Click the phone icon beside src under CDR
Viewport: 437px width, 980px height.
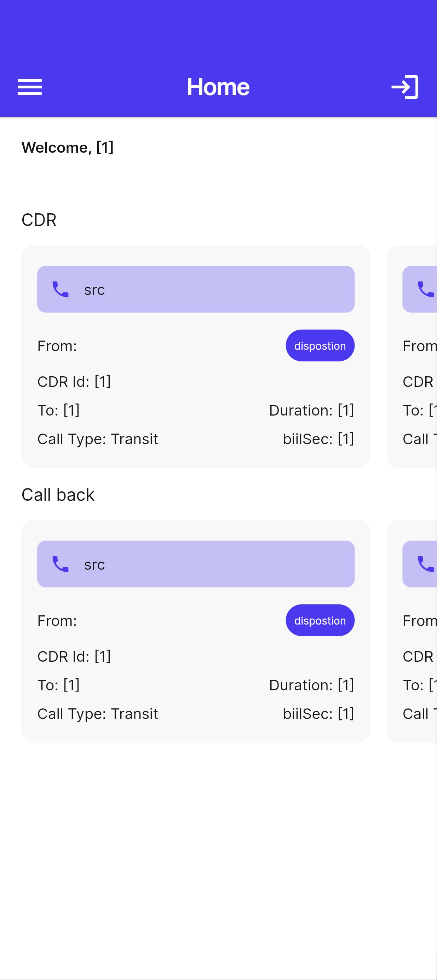point(60,289)
